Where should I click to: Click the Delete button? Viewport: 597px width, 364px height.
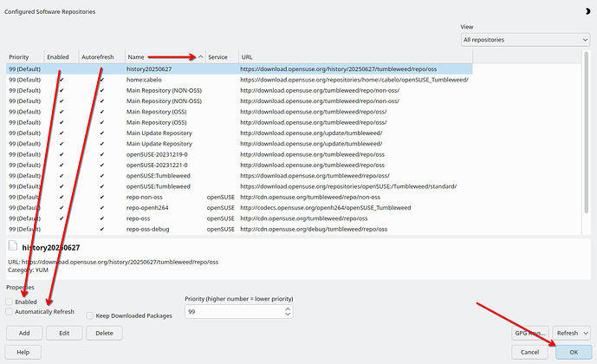104,333
